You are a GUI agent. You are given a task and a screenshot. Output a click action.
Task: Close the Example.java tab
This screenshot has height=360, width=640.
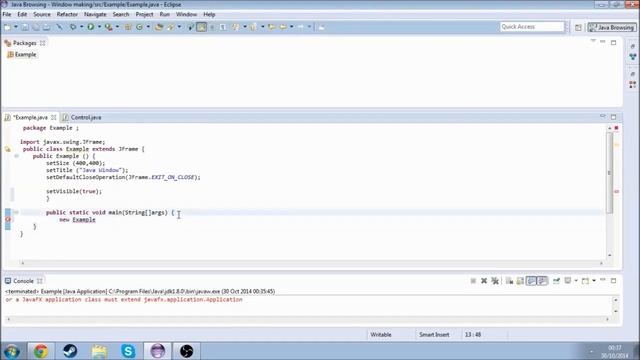(53, 118)
